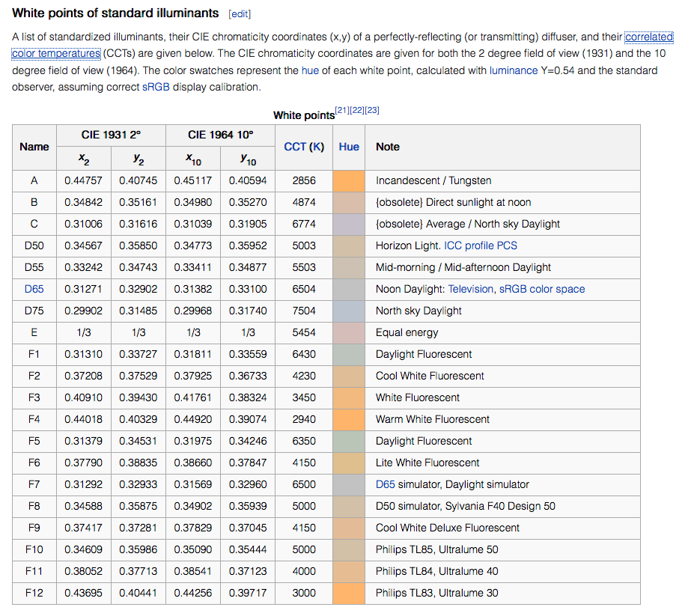Click the orange hue swatch for illuminant A
Viewport: 694px width, 616px height.
click(349, 180)
